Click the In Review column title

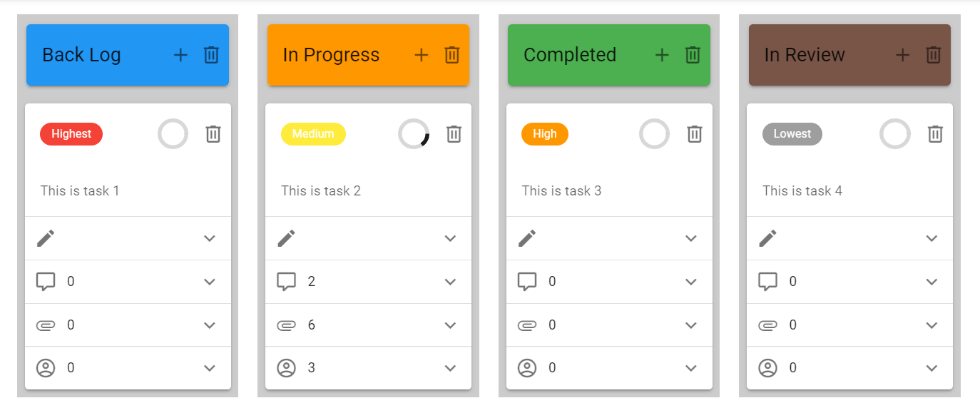click(x=805, y=55)
